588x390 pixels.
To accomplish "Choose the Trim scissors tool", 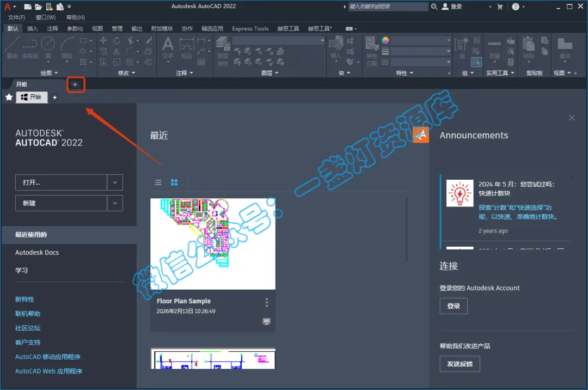I will tap(130, 40).
